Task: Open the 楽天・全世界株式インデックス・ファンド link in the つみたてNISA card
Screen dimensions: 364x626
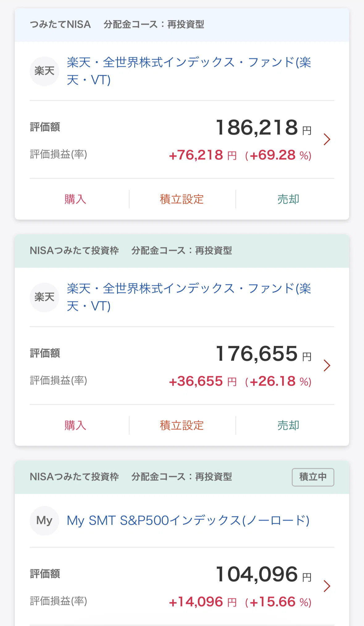Action: pos(189,71)
